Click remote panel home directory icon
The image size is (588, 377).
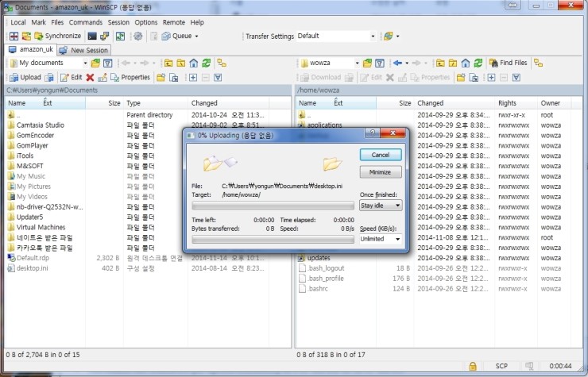pyautogui.click(x=466, y=63)
